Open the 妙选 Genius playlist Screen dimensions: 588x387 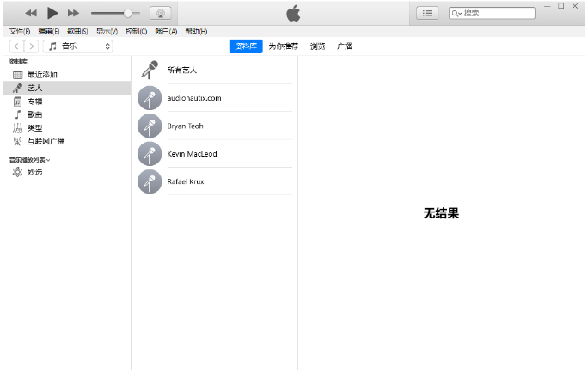pos(67,172)
